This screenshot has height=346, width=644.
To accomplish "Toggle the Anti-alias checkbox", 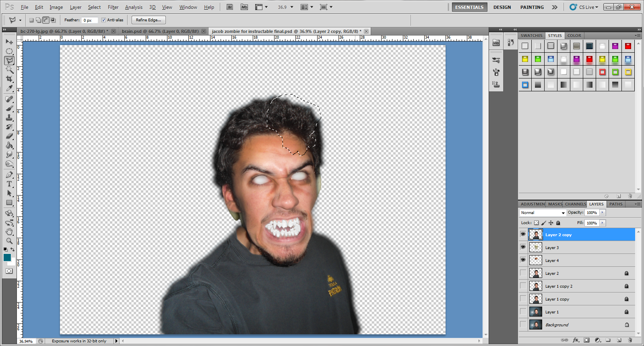I will 103,20.
